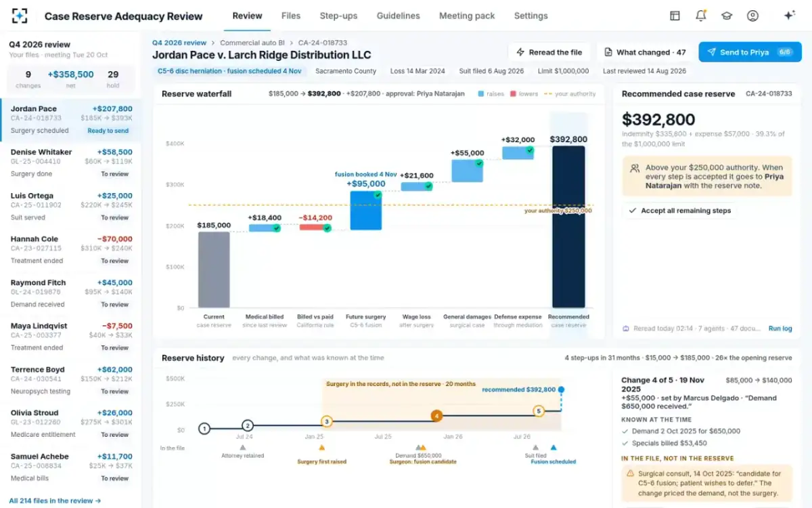Click the people icon in the authority notice
Image resolution: width=812 pixels, height=508 pixels.
click(x=635, y=168)
